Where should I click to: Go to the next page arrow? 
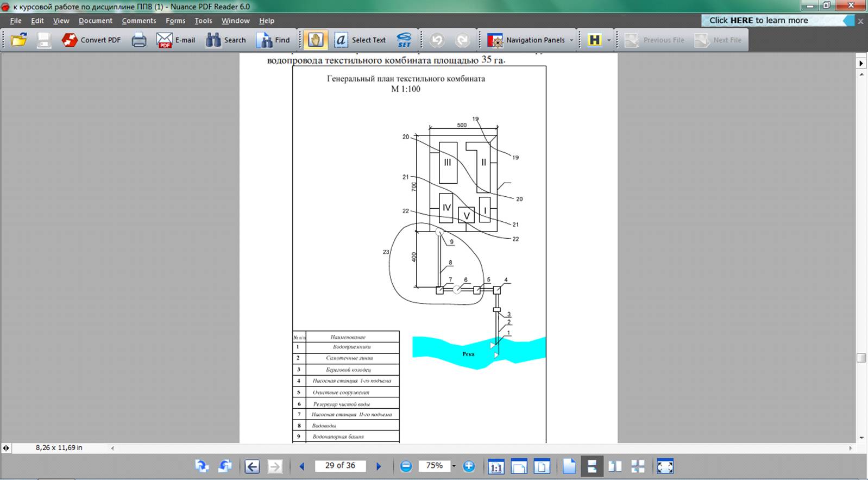[379, 466]
